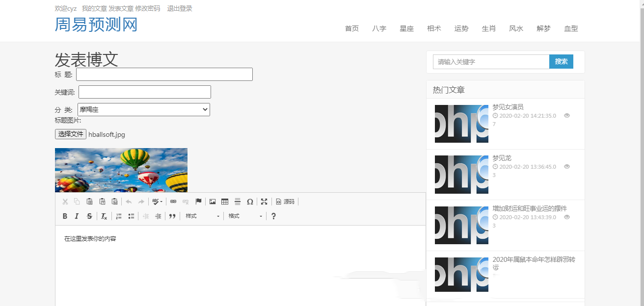This screenshot has width=644, height=306.
Task: Click the 退出登录 logout link
Action: pyautogui.click(x=180, y=8)
